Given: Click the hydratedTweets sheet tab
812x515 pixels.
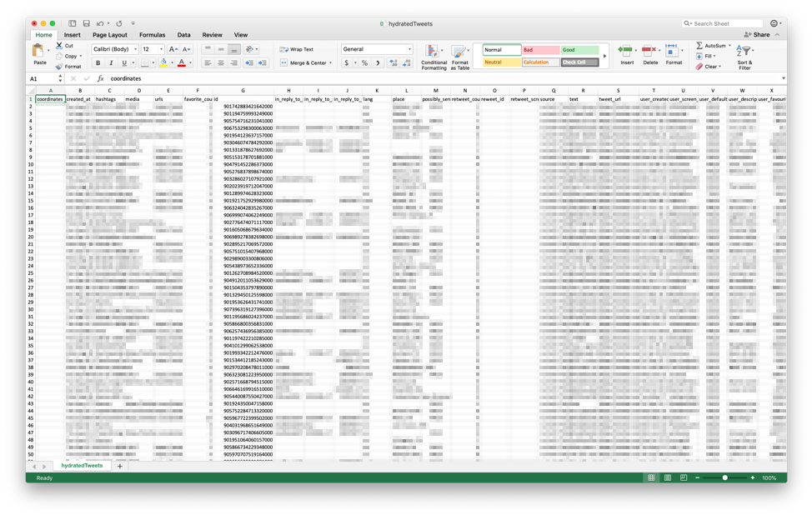Looking at the screenshot, I should tap(83, 467).
